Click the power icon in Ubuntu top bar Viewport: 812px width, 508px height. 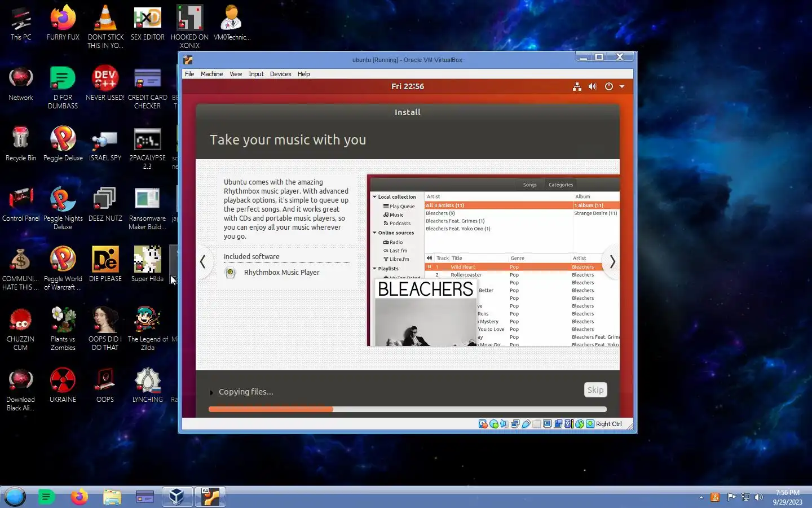click(608, 86)
